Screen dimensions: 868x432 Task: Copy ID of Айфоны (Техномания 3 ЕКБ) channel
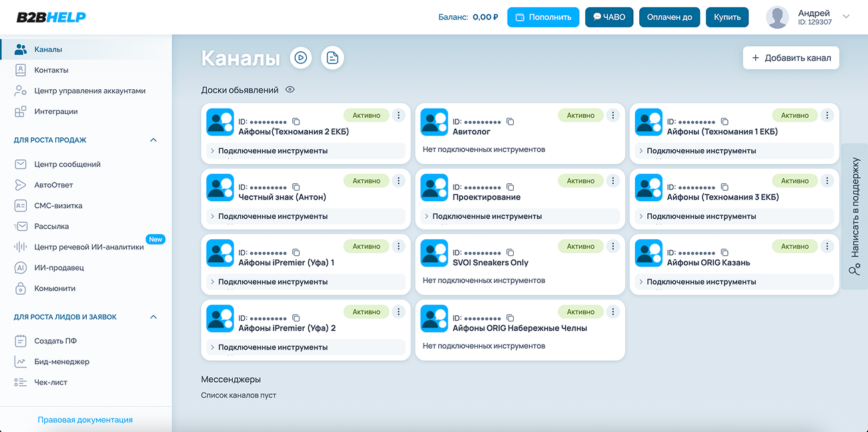[x=725, y=187]
